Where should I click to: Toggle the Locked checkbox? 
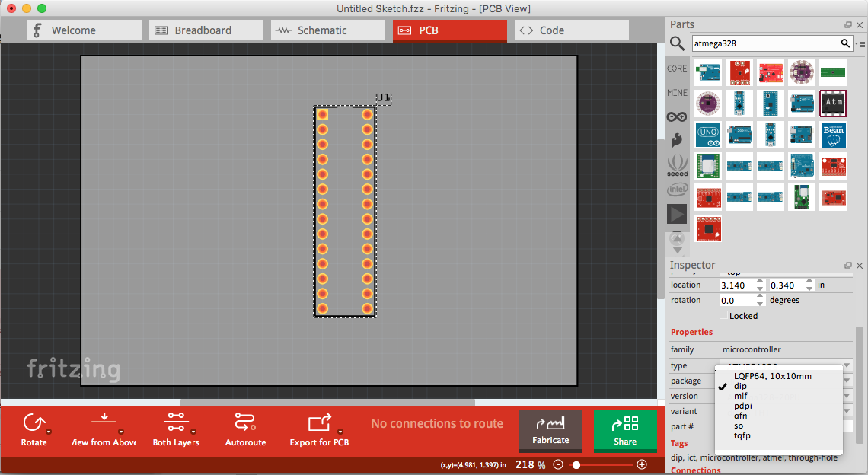tap(723, 316)
